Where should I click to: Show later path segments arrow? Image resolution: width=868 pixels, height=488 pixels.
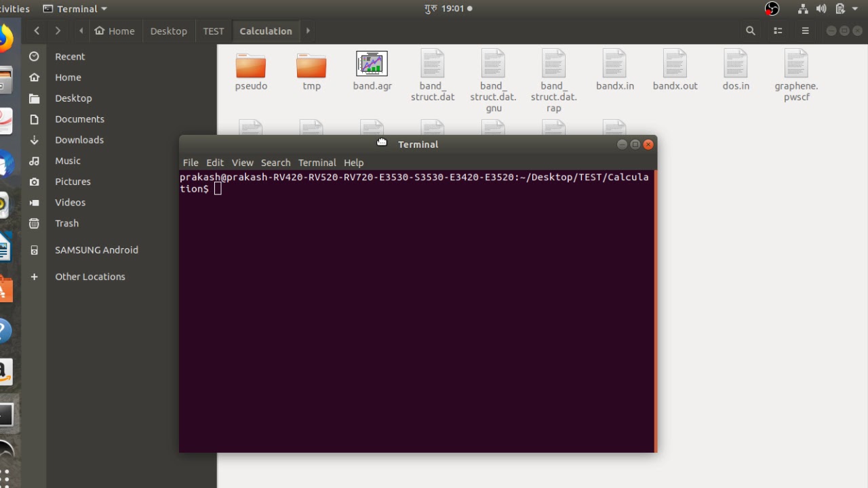308,30
